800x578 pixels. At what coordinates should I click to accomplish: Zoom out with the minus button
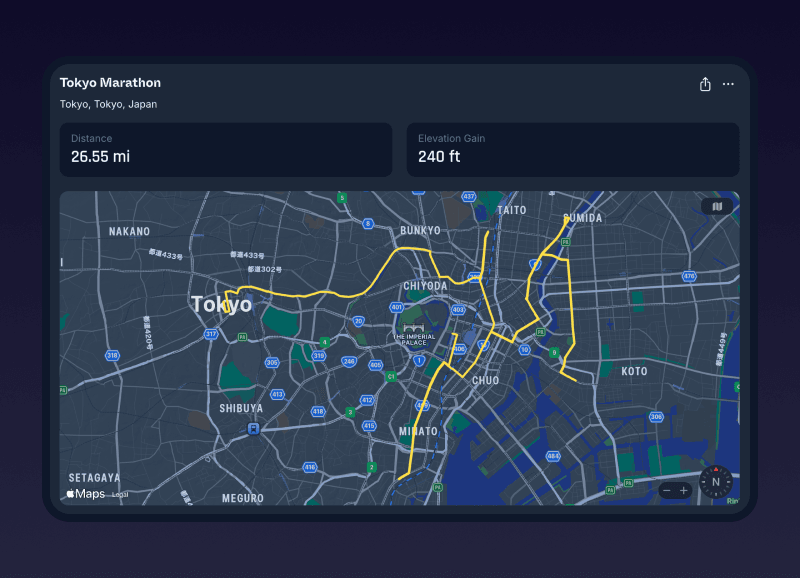[x=667, y=490]
